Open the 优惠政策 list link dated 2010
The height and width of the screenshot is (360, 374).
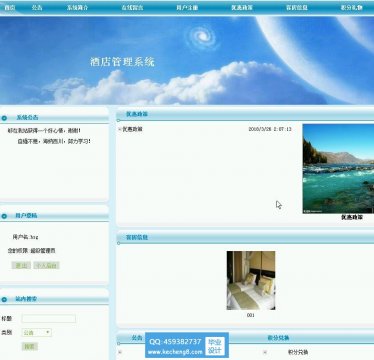pyautogui.click(x=132, y=129)
